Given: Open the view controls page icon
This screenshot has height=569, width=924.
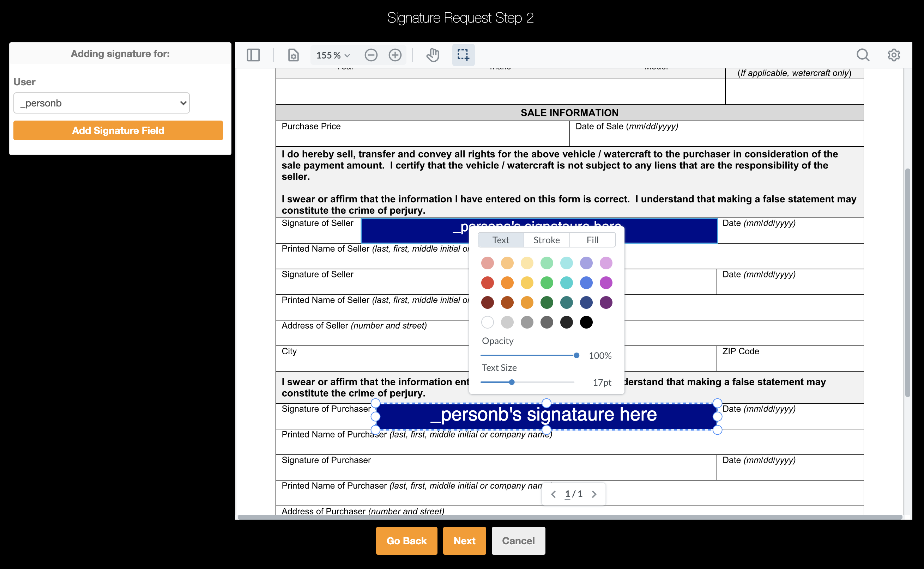Looking at the screenshot, I should click(293, 55).
